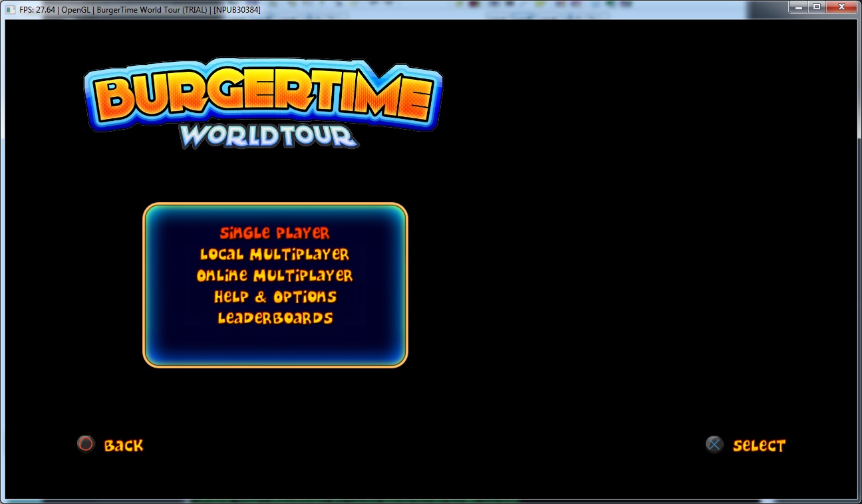
Task: Open Local Multiplayer mode
Action: [x=275, y=254]
